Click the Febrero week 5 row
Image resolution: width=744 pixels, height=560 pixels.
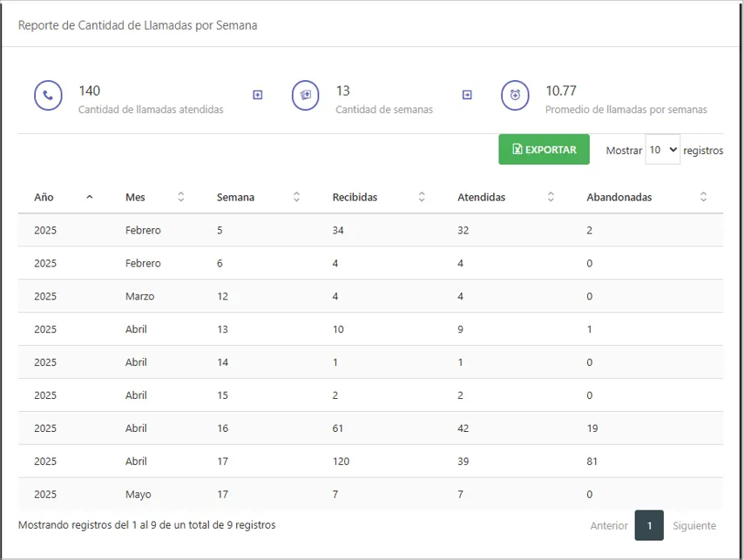pyautogui.click(x=370, y=230)
